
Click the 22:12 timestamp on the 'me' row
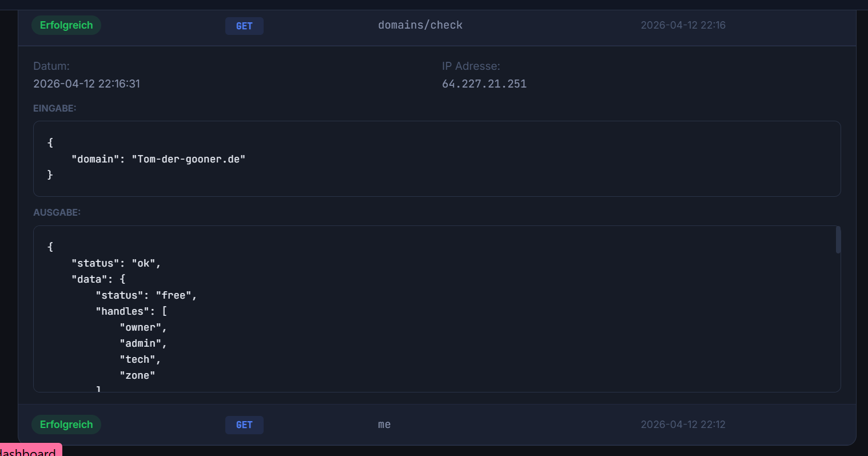pyautogui.click(x=683, y=425)
